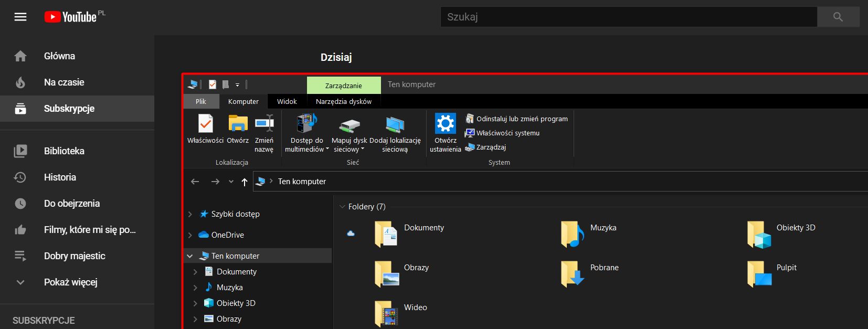The width and height of the screenshot is (868, 329).
Task: Open the Plik ribbon tab
Action: coord(201,101)
